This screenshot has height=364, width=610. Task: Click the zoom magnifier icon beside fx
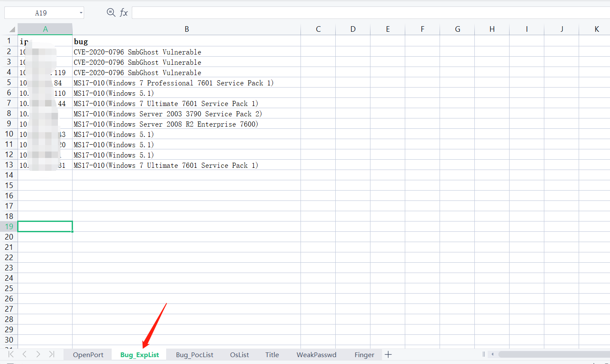(111, 12)
